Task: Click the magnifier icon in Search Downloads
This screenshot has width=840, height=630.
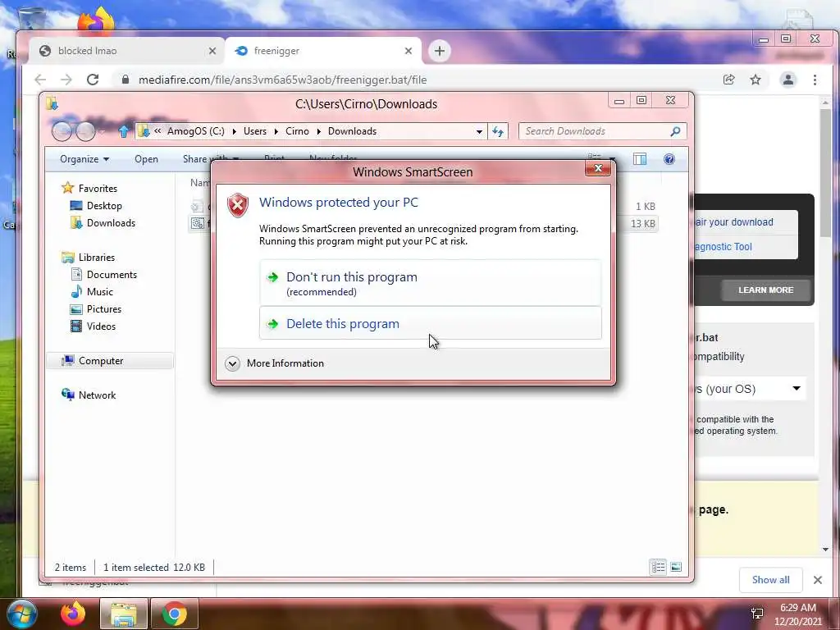Action: 676,131
